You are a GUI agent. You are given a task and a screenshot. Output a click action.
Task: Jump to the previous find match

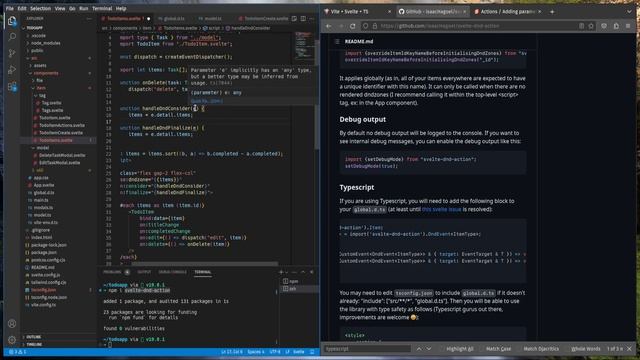[x=419, y=349]
